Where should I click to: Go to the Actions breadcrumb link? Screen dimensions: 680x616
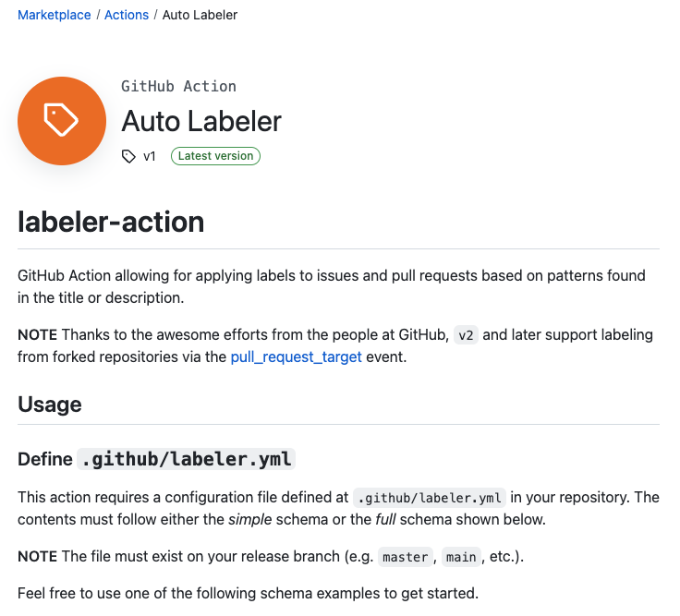[127, 15]
